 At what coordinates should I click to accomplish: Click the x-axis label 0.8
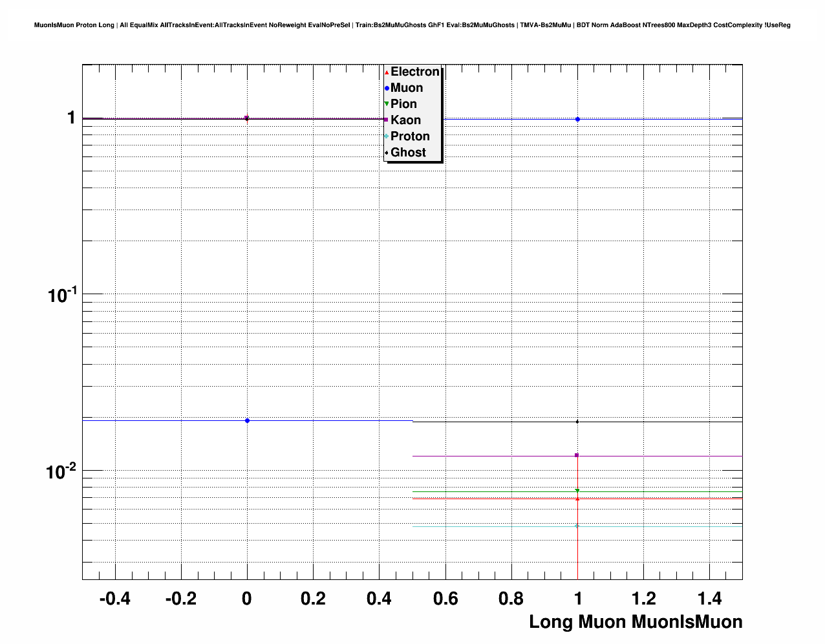coord(511,599)
